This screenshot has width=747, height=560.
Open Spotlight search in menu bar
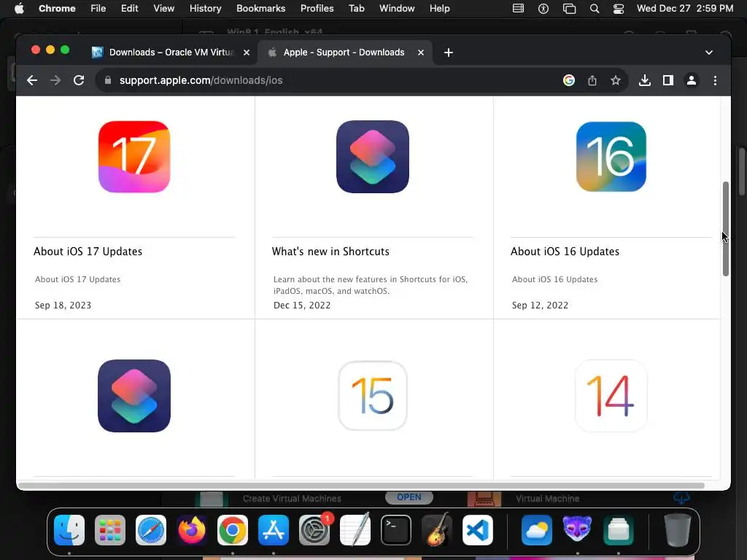pyautogui.click(x=594, y=9)
